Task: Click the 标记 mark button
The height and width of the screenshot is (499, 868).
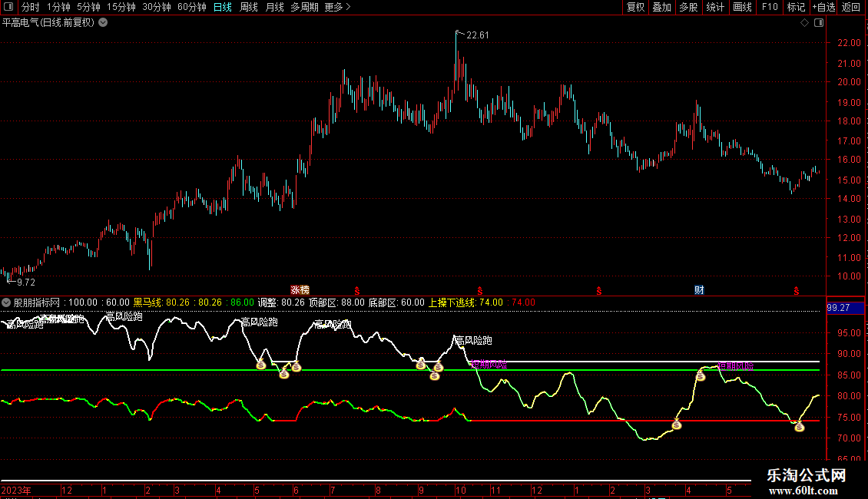Action: (x=796, y=7)
